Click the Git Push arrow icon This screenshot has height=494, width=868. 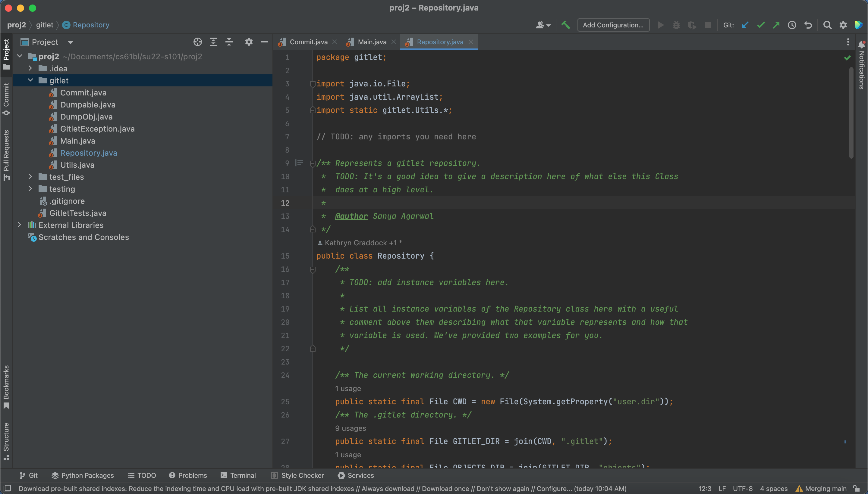tap(776, 25)
